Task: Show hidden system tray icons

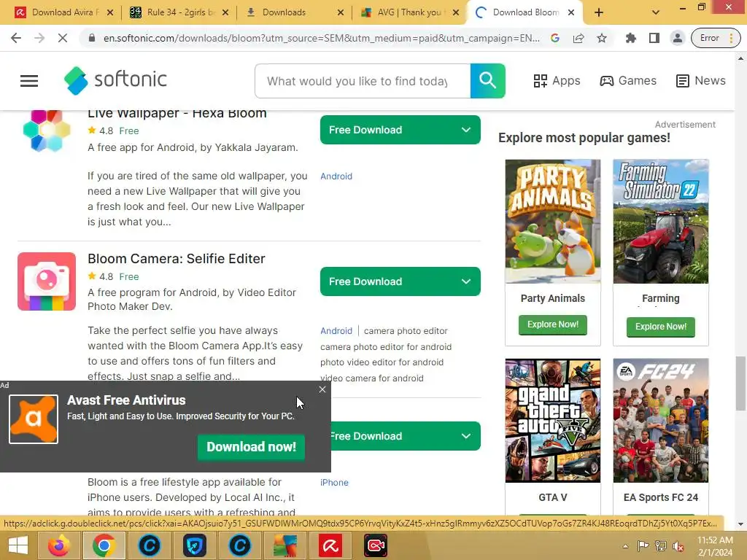Action: pos(625,545)
